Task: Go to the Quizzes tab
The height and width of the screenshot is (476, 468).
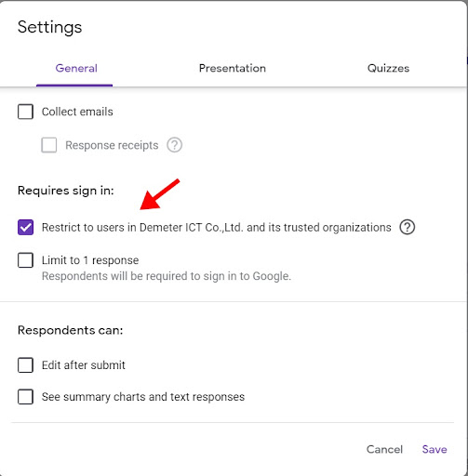Action: tap(388, 68)
